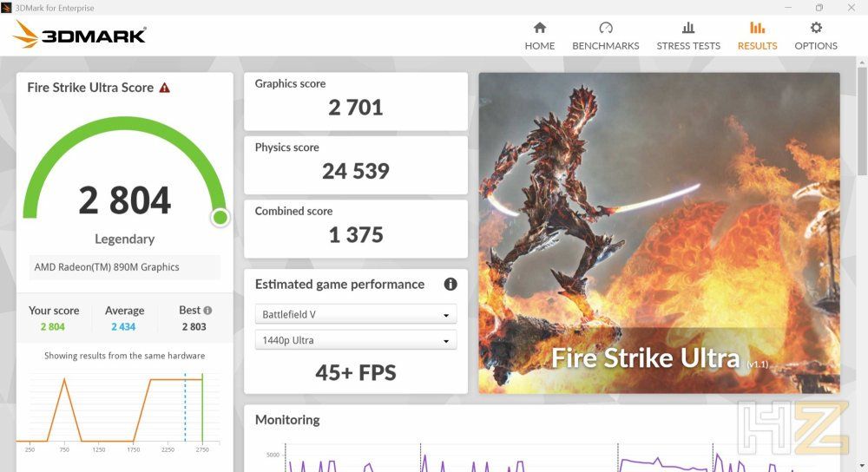The height and width of the screenshot is (472, 868).
Task: Click the Options gear icon
Action: pyautogui.click(x=816, y=28)
